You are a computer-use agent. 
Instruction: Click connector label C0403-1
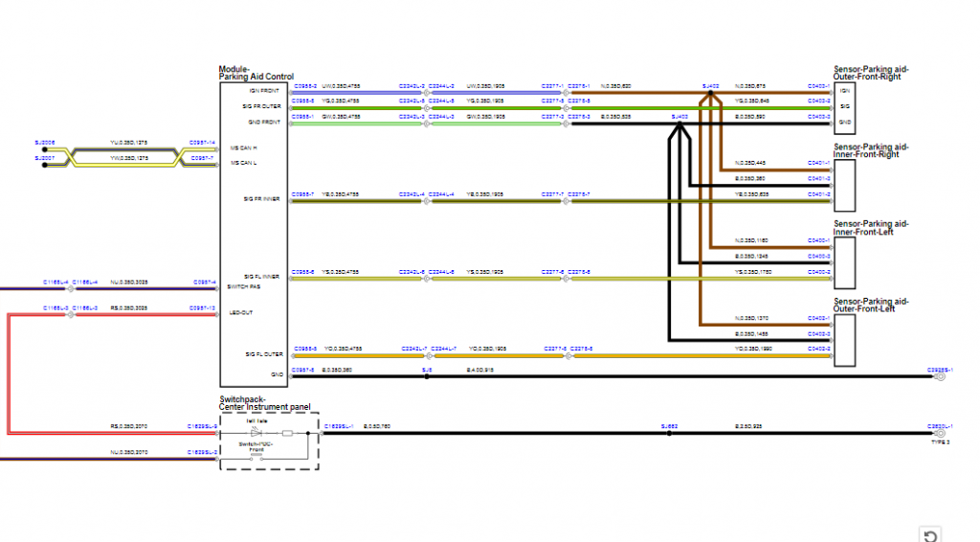(x=819, y=86)
